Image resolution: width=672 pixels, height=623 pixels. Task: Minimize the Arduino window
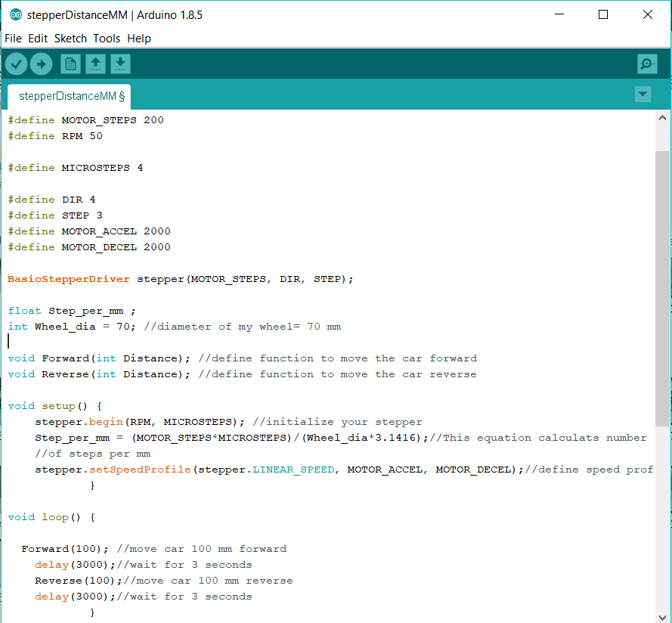coord(559,14)
